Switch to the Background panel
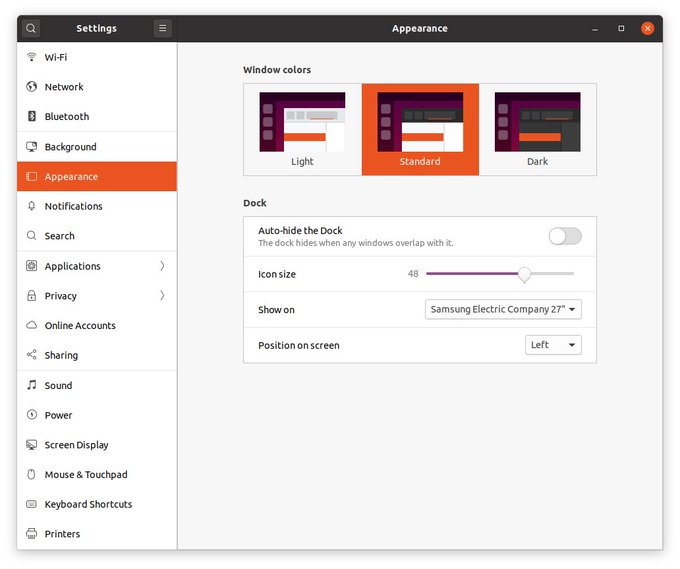Viewport: 680px width, 569px height. (x=97, y=147)
